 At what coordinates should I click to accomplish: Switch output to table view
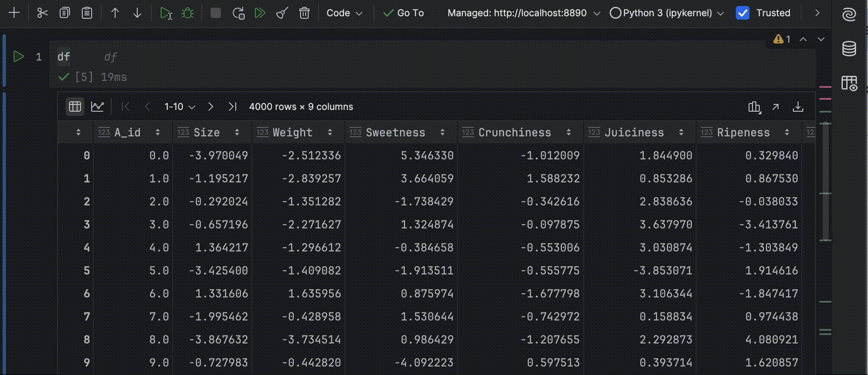(75, 107)
